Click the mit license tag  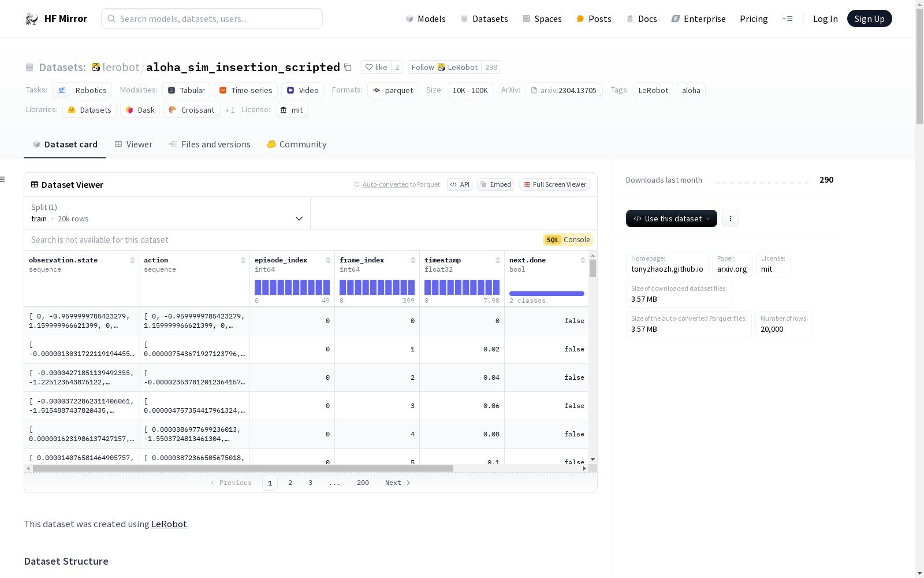coord(292,110)
